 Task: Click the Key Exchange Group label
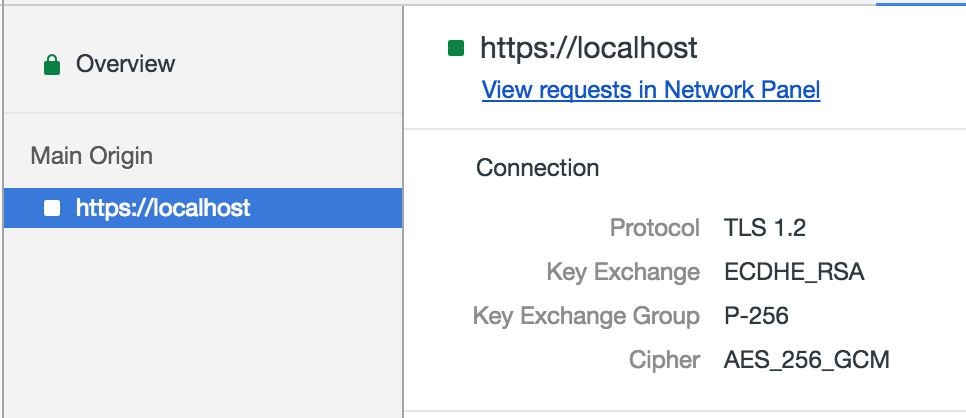(x=586, y=316)
